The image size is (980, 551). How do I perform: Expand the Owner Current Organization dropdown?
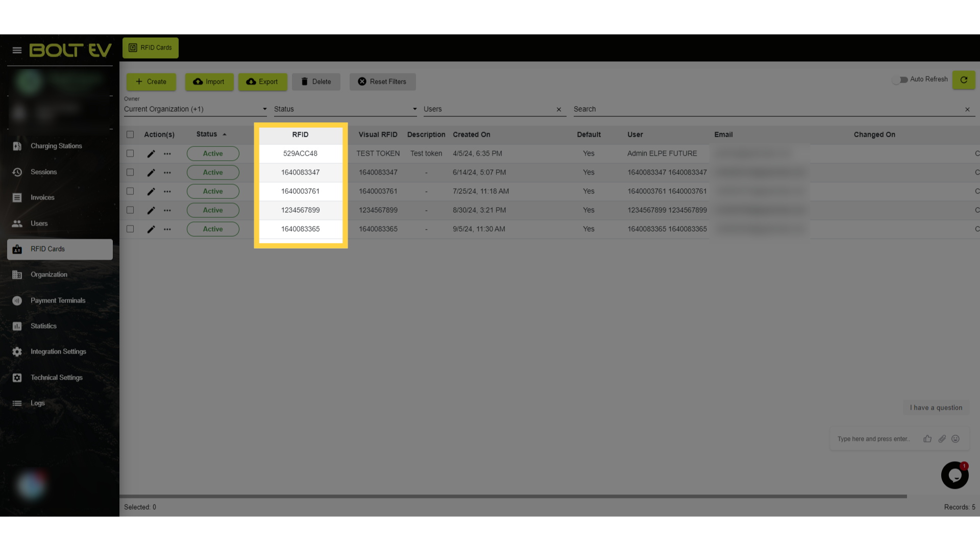(x=195, y=109)
